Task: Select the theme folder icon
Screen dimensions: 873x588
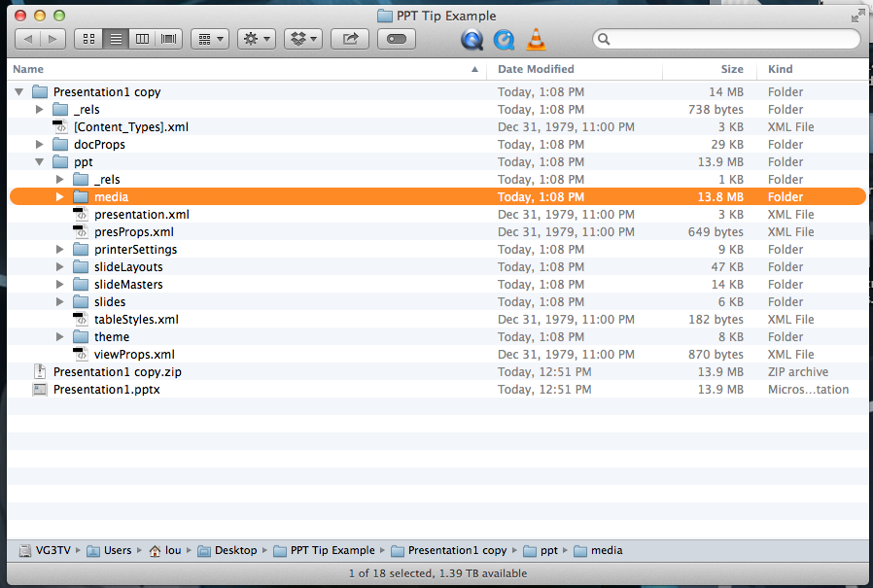Action: pos(81,337)
